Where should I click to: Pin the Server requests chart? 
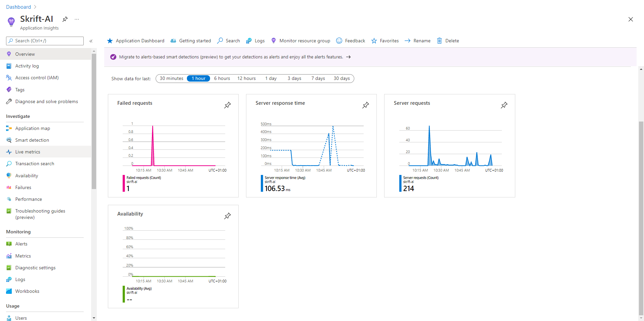pos(504,105)
